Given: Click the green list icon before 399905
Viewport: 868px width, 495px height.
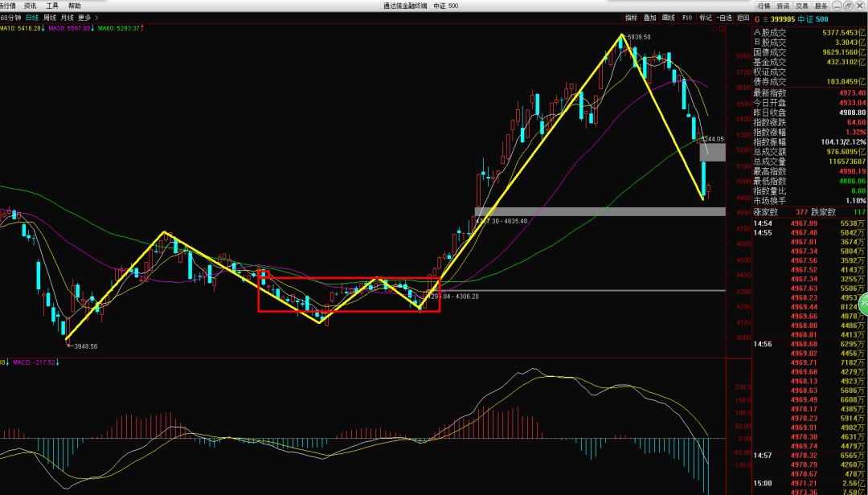Looking at the screenshot, I should [766, 18].
